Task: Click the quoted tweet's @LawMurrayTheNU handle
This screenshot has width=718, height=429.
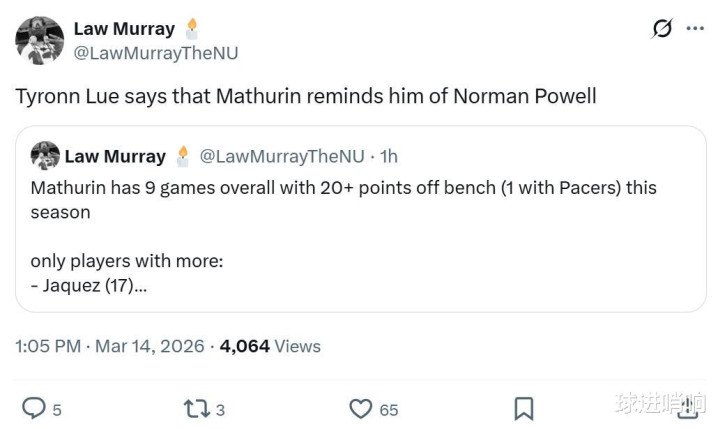Action: click(282, 156)
